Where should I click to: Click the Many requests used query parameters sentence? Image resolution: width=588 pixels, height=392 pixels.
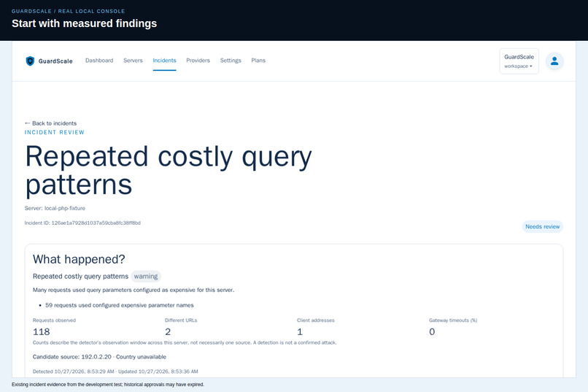pos(134,290)
